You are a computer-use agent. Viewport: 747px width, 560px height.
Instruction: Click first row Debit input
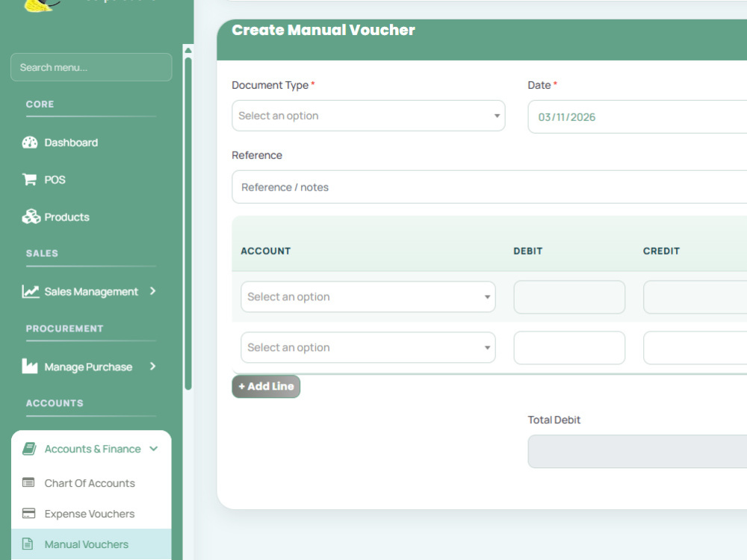[x=569, y=297]
